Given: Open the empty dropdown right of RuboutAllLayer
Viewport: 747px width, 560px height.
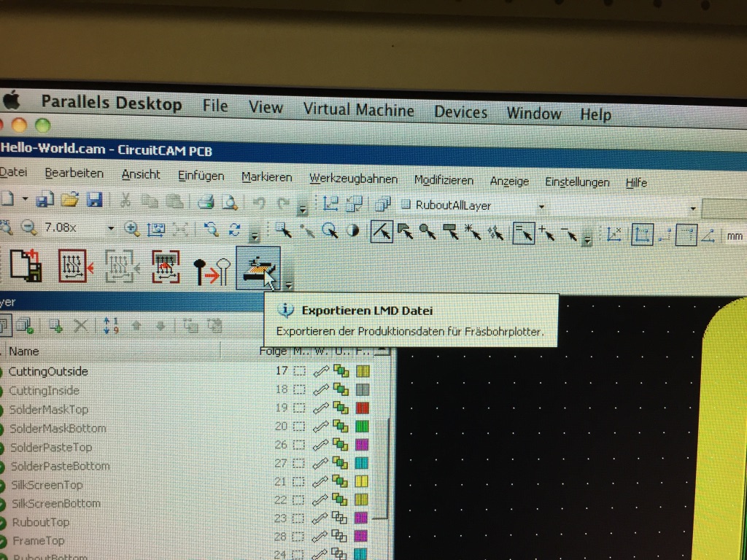Looking at the screenshot, I should pos(693,209).
